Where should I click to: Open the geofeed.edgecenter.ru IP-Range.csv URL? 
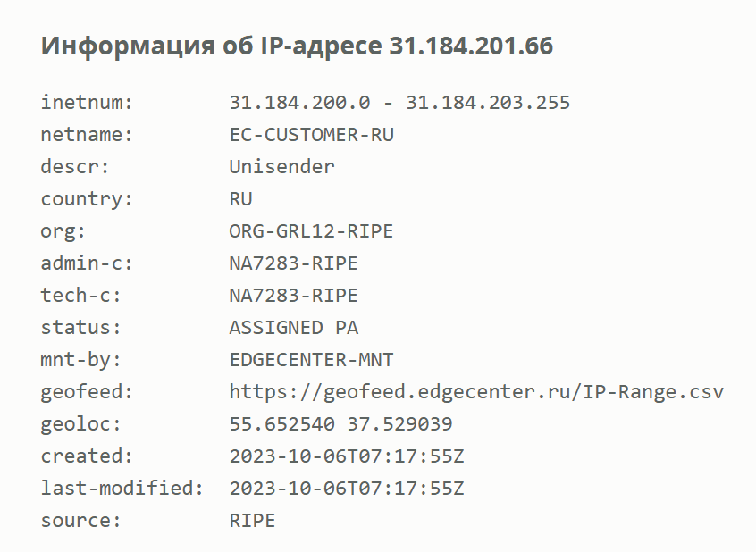pyautogui.click(x=476, y=392)
